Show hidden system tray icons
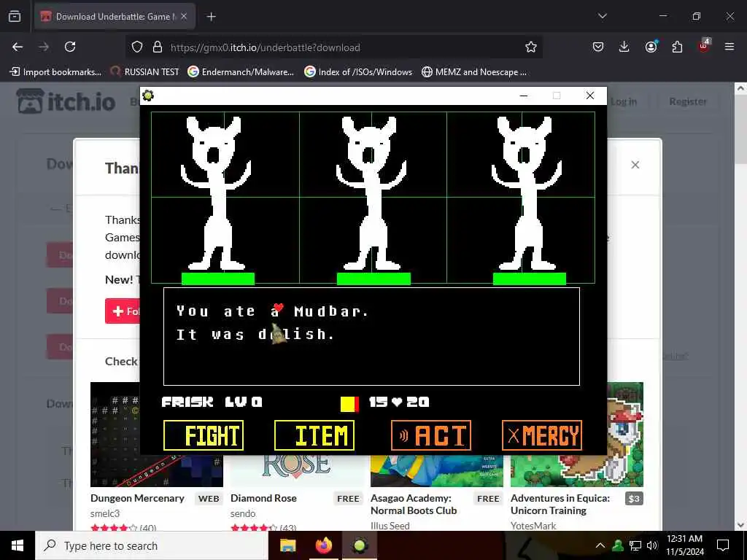The height and width of the screenshot is (560, 747). click(x=600, y=545)
